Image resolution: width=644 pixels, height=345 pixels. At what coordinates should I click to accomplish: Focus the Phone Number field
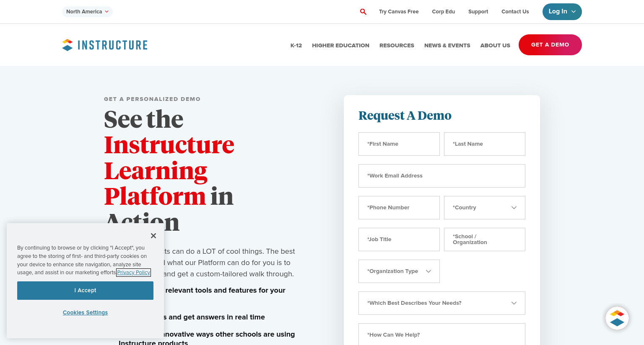399,208
